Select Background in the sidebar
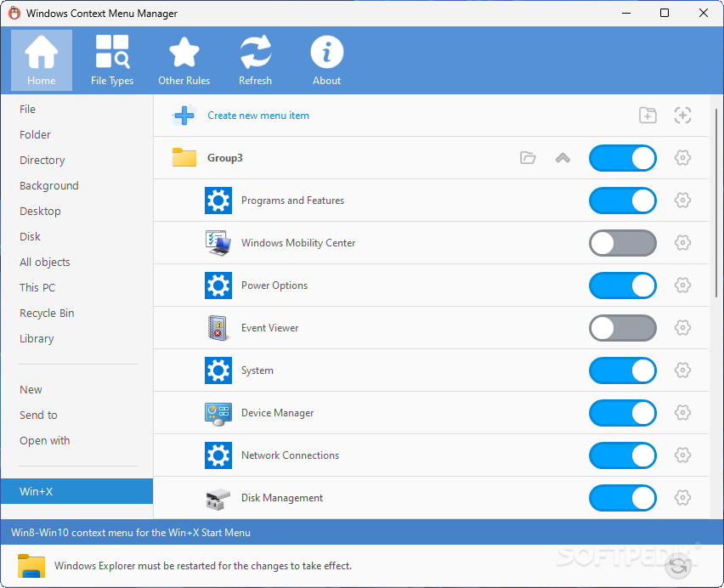724x588 pixels. (x=76, y=185)
